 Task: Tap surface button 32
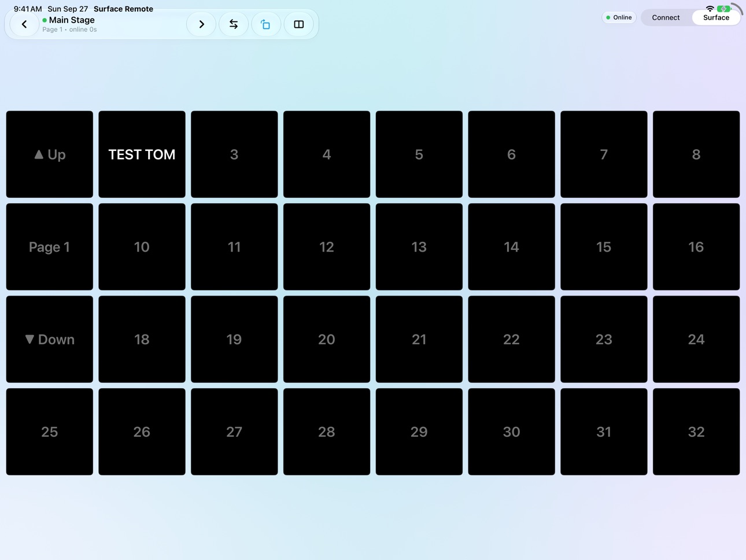696,432
